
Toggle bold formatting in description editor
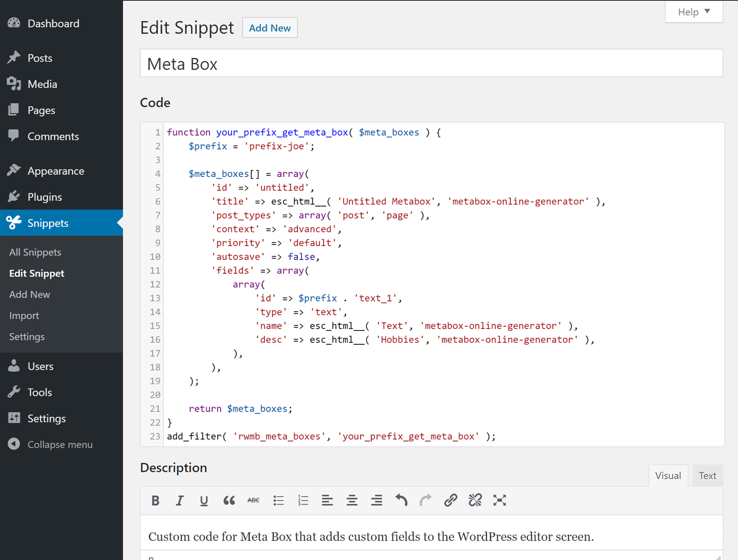pos(155,501)
